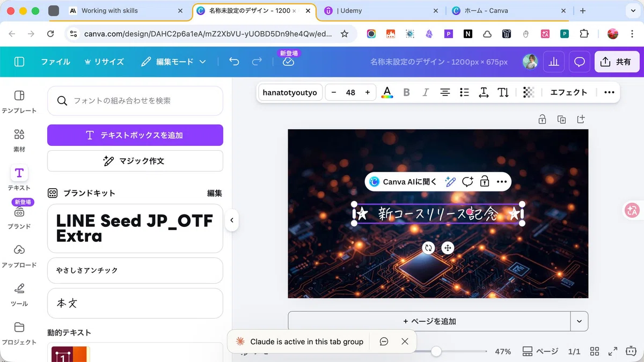The image size is (644, 362).
Task: Switch to vertical text
Action: pos(503,92)
